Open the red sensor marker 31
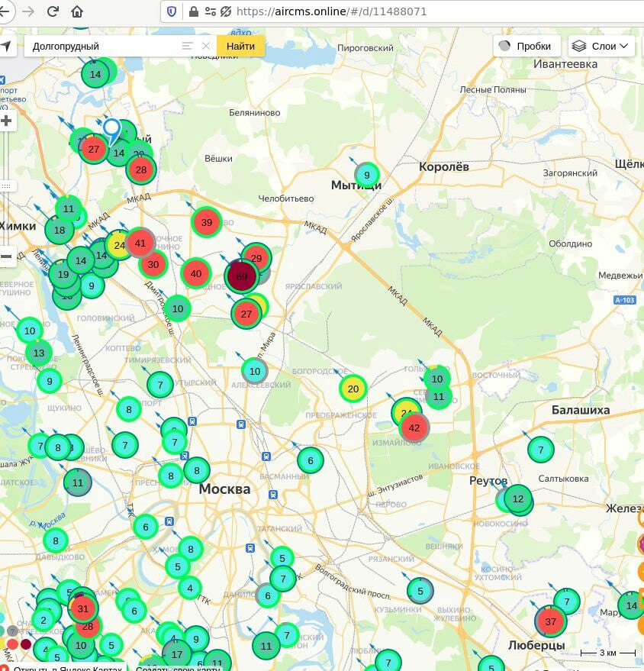Screen dimensions: 644x671 83,608
